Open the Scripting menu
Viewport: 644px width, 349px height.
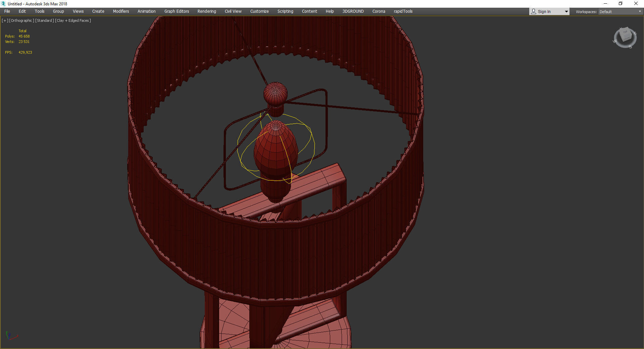click(x=285, y=11)
